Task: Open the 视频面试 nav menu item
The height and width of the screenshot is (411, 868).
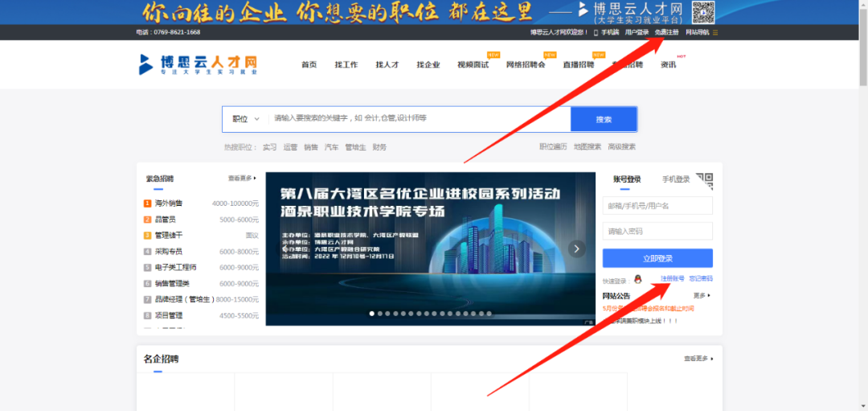Action: [x=473, y=65]
